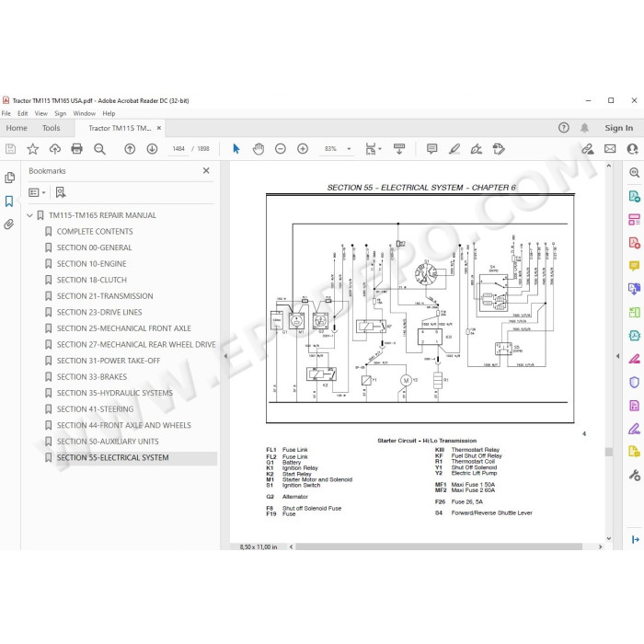
Task: Add file to starred favorites
Action: (x=32, y=149)
